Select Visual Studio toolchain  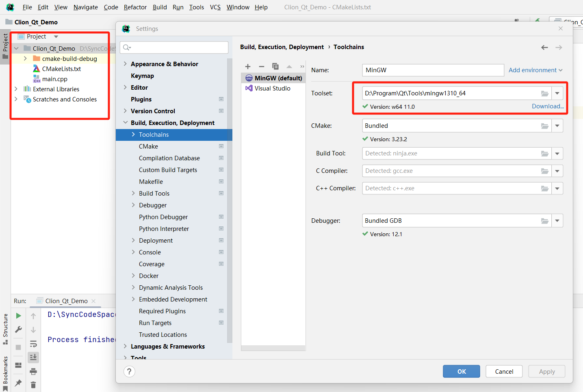coord(273,88)
